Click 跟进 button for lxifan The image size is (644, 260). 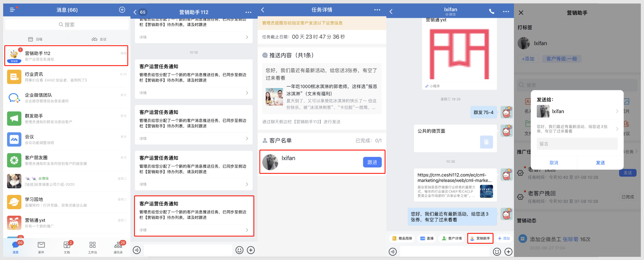[372, 162]
